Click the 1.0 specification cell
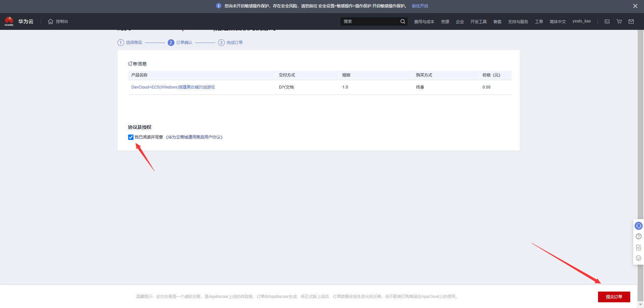Viewport: 644px width, 308px height. click(x=345, y=87)
